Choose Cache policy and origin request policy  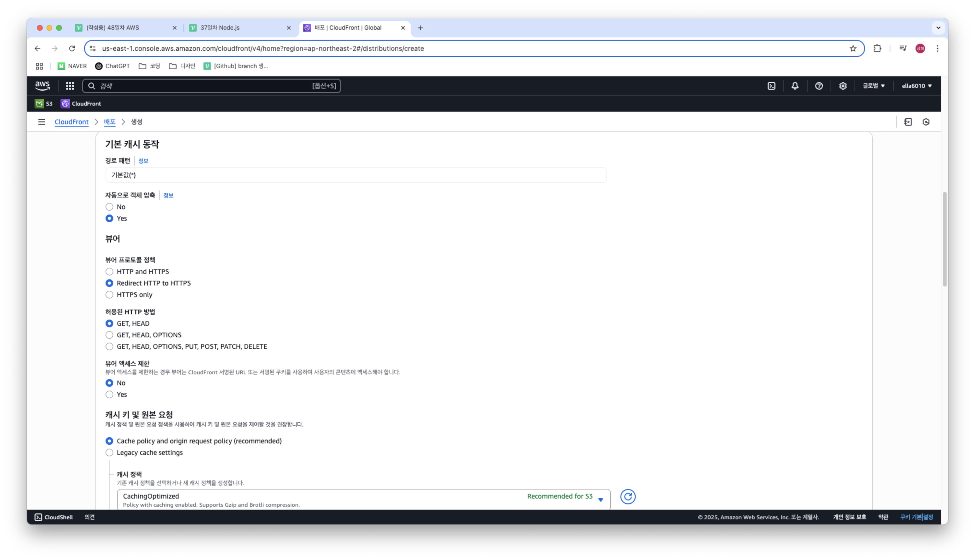click(x=109, y=441)
